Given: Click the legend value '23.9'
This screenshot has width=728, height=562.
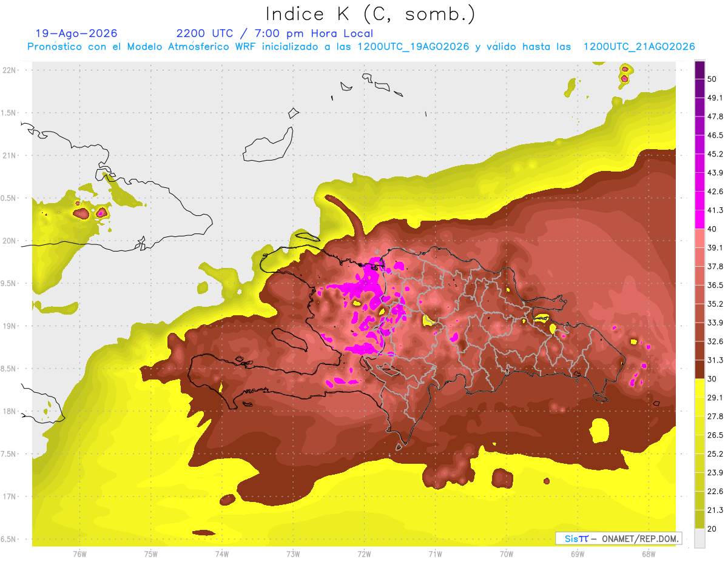Looking at the screenshot, I should 715,473.
